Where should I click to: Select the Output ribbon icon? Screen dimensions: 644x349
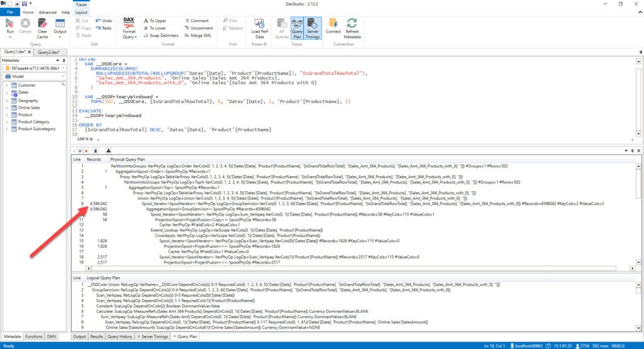point(60,28)
